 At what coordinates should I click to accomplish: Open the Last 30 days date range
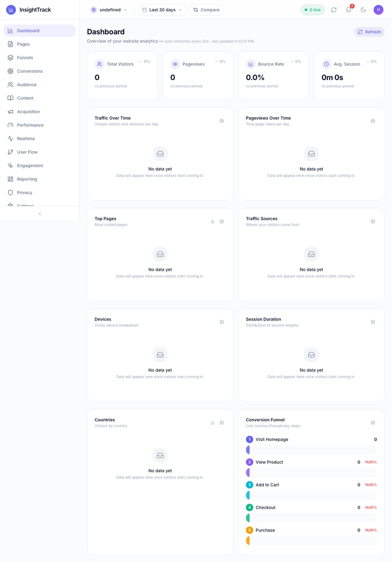click(x=163, y=10)
